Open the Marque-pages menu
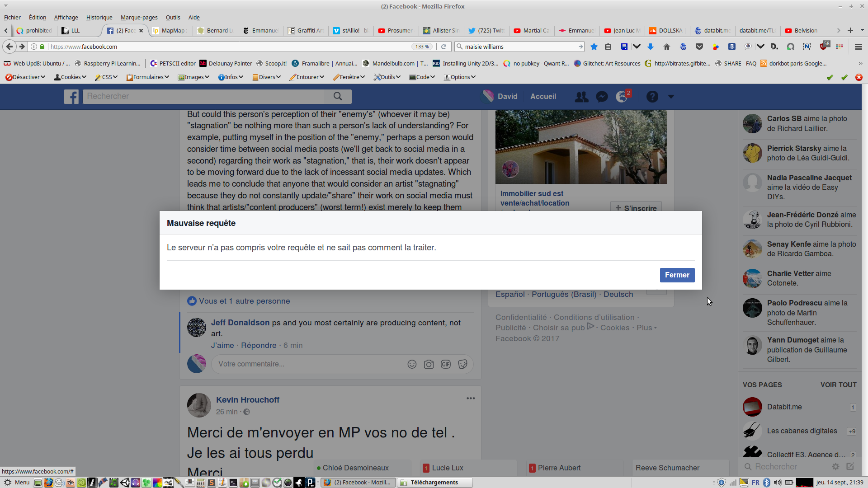Image resolution: width=868 pixels, height=488 pixels. [x=139, y=17]
